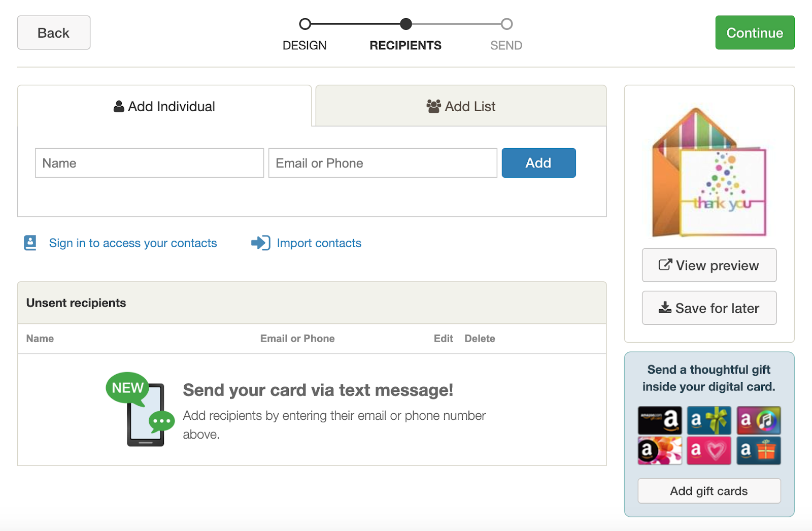The image size is (812, 531).
Task: Click the contacts book icon beside Sign in
Action: pos(30,243)
